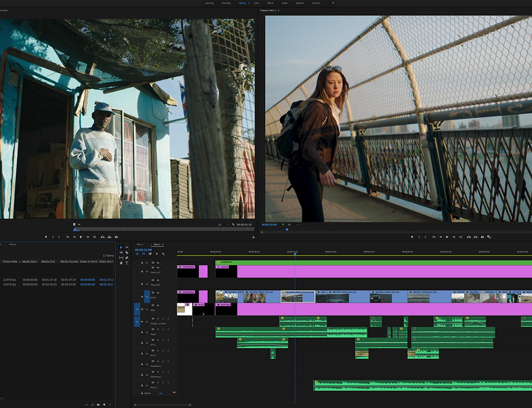Select the Hand tool

(121, 263)
